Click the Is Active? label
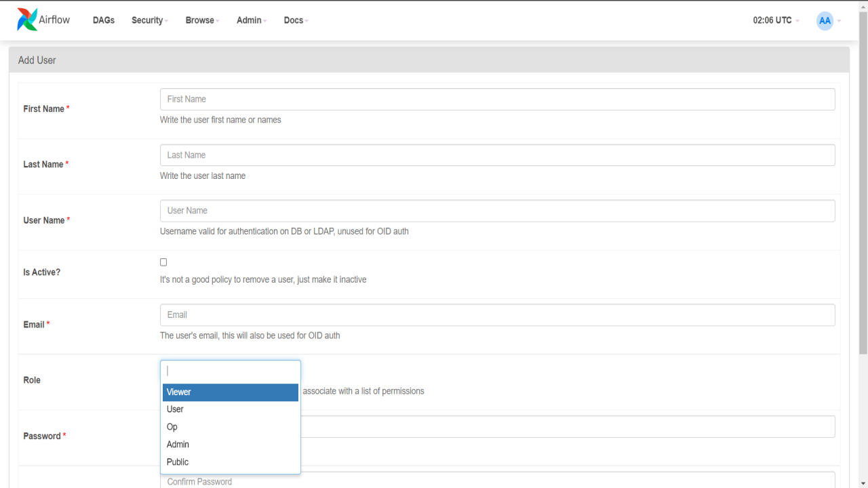 point(41,272)
